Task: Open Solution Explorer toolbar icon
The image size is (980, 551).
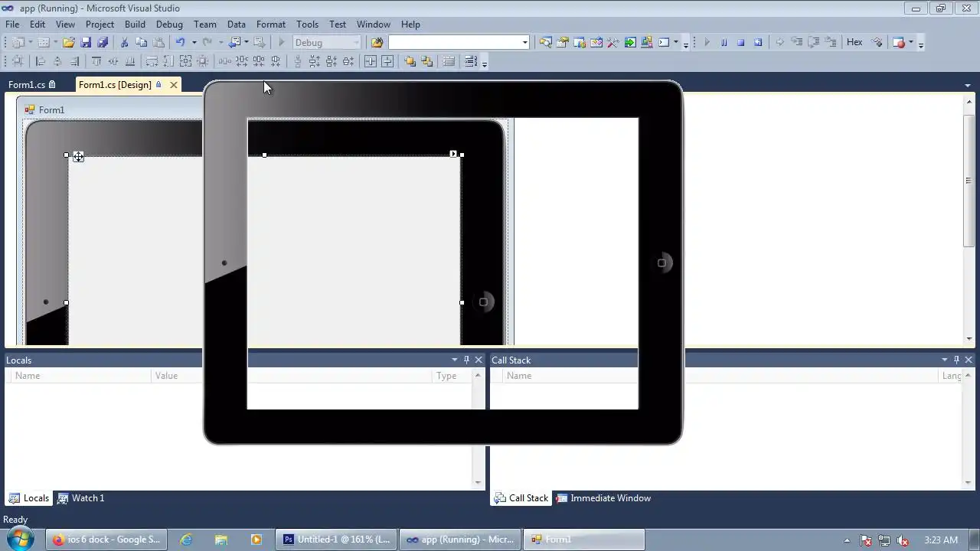Action: click(x=545, y=43)
